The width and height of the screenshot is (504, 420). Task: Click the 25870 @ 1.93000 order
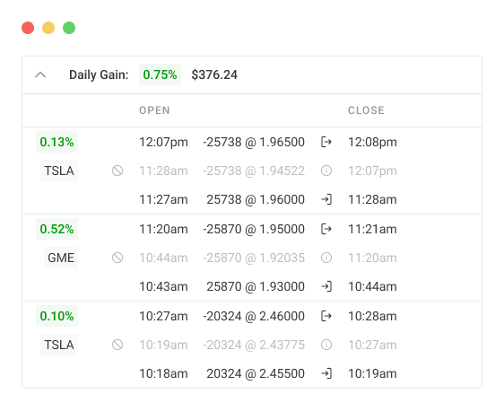[256, 286]
